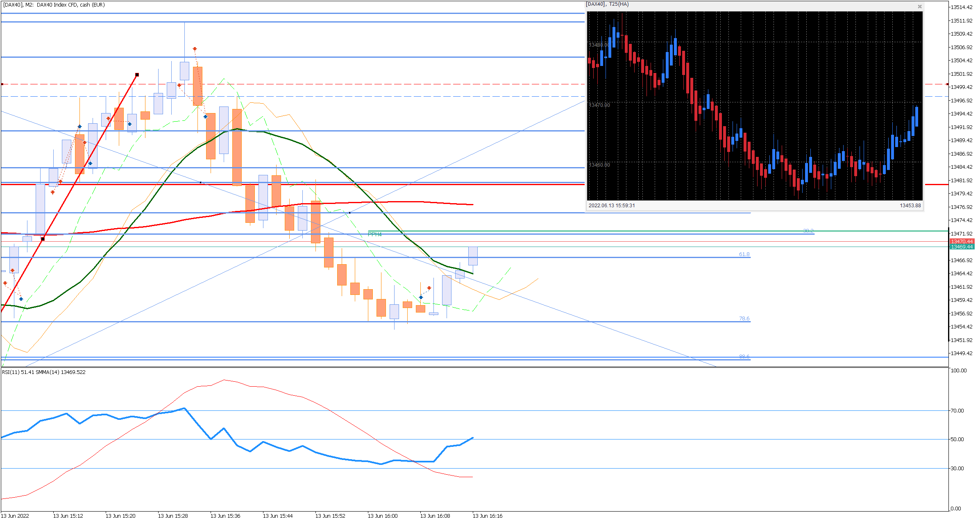Click the 2022.06.13 15:59:31 timestamp in the tick chart
Image resolution: width=980 pixels, height=521 pixels.
pos(611,206)
